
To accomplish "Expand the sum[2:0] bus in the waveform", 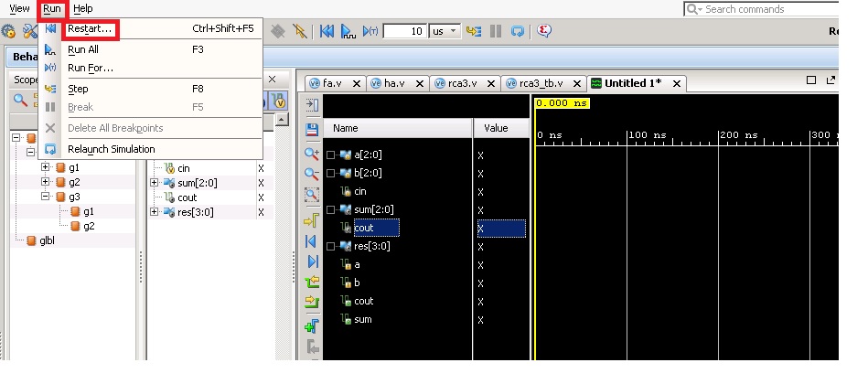I will click(330, 209).
